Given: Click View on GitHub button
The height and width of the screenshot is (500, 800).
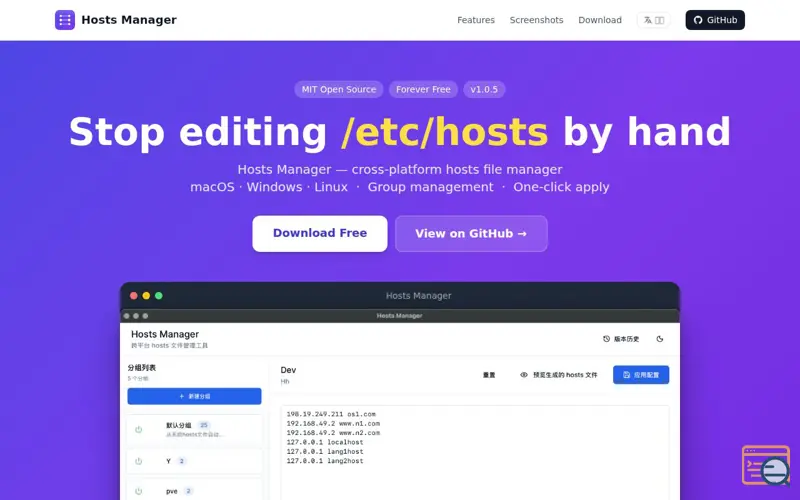Looking at the screenshot, I should [x=471, y=233].
